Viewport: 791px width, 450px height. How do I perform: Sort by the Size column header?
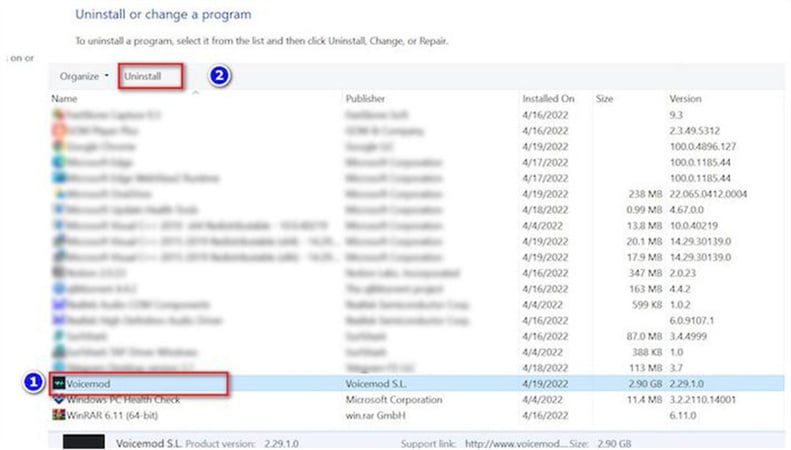click(604, 98)
